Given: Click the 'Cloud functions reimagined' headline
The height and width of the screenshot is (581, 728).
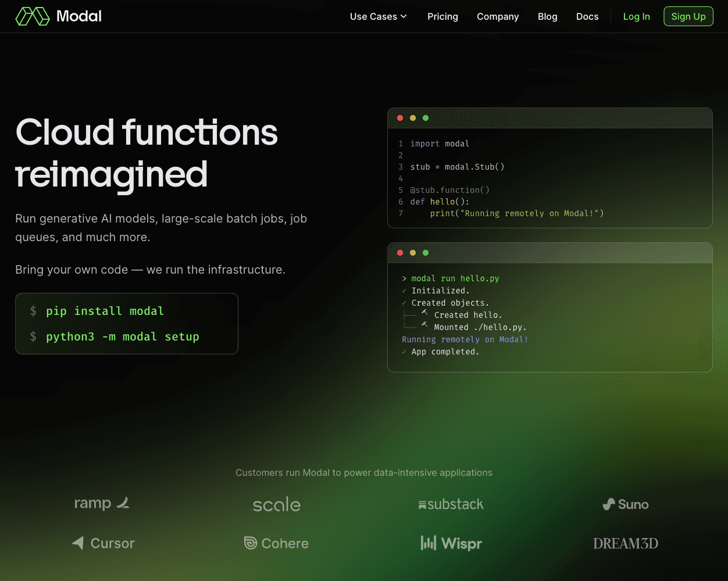Looking at the screenshot, I should click(x=147, y=153).
